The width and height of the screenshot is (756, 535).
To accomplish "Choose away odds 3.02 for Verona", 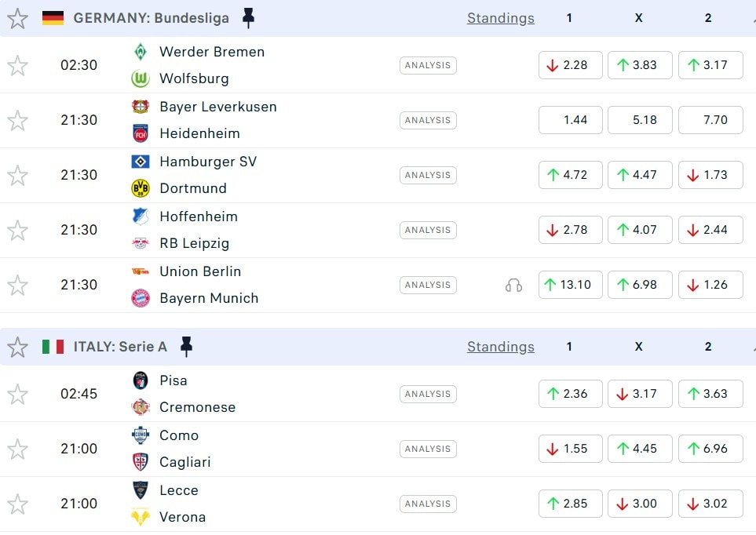I will (710, 504).
